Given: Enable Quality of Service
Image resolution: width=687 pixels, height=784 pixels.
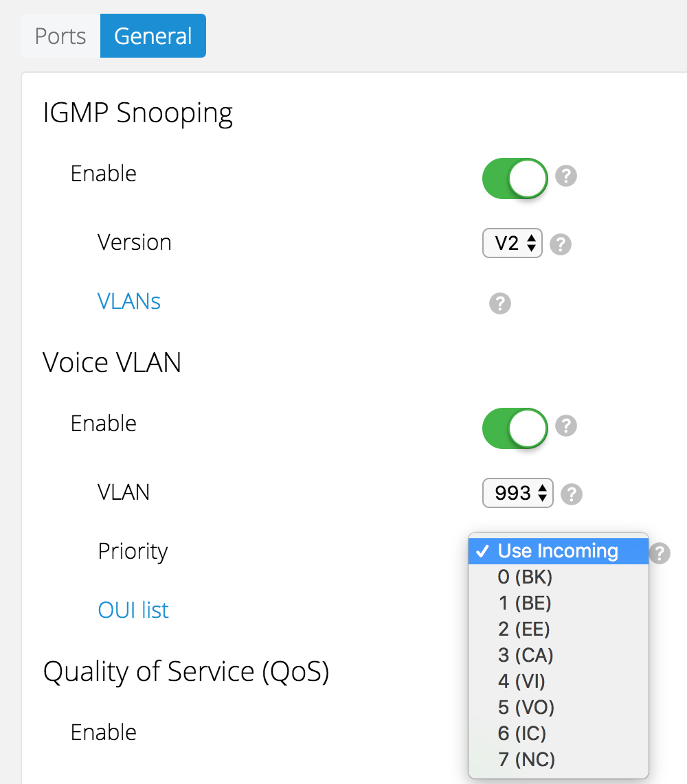Looking at the screenshot, I should click(x=515, y=732).
